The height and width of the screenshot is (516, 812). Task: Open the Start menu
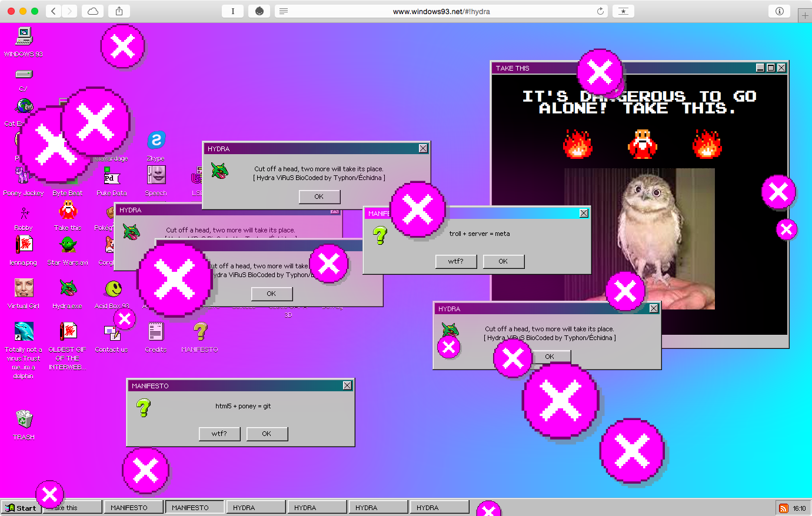21,508
